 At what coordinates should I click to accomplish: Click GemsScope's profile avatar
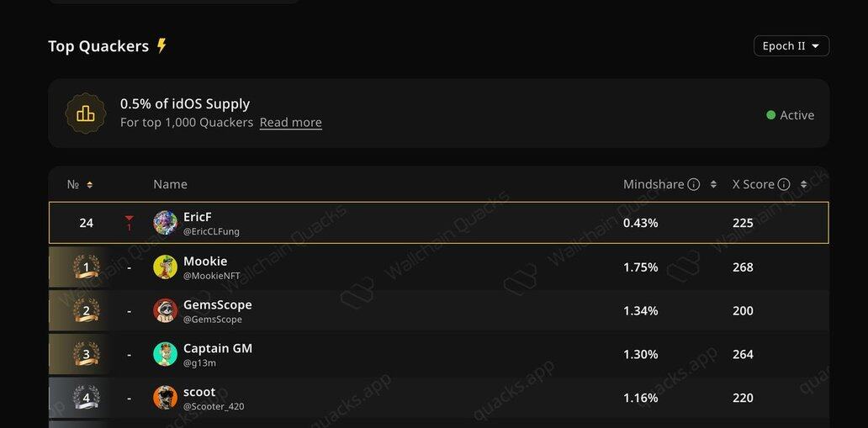coord(165,311)
